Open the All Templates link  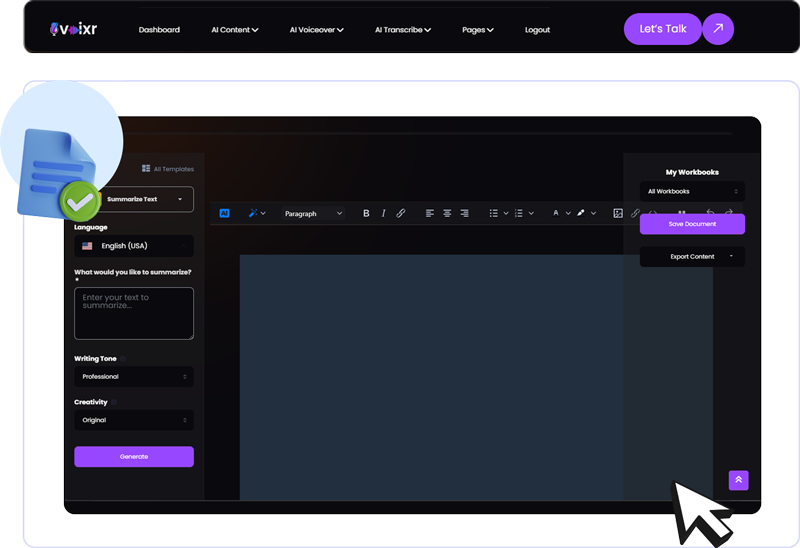(168, 169)
